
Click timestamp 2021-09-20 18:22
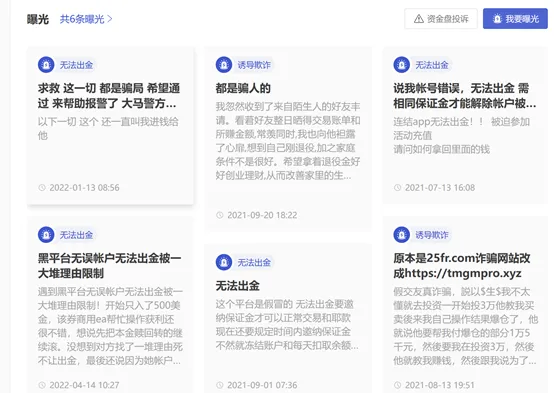click(262, 215)
